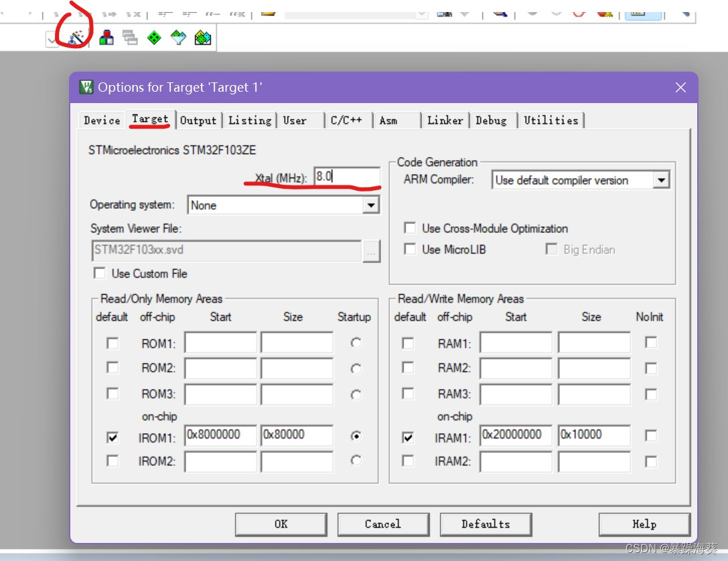Viewport: 728px width, 561px height.
Task: Click the Keil uVision logo in dialog title
Action: pos(86,87)
